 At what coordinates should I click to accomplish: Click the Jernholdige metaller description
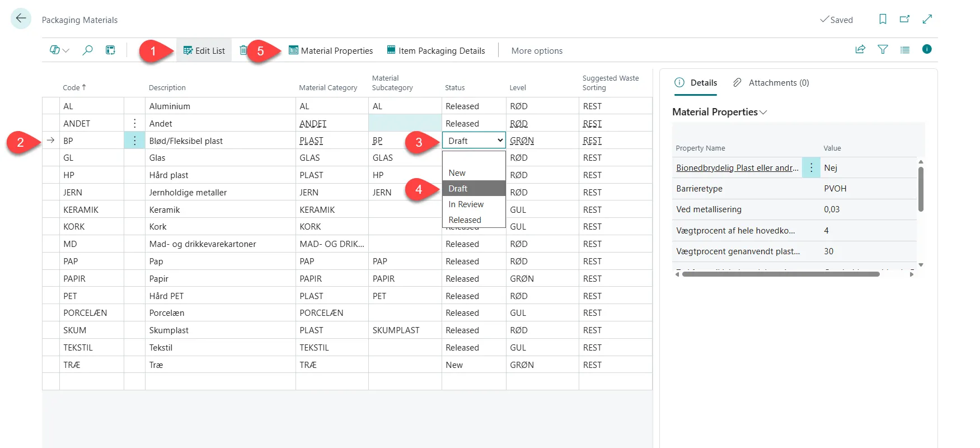(188, 193)
